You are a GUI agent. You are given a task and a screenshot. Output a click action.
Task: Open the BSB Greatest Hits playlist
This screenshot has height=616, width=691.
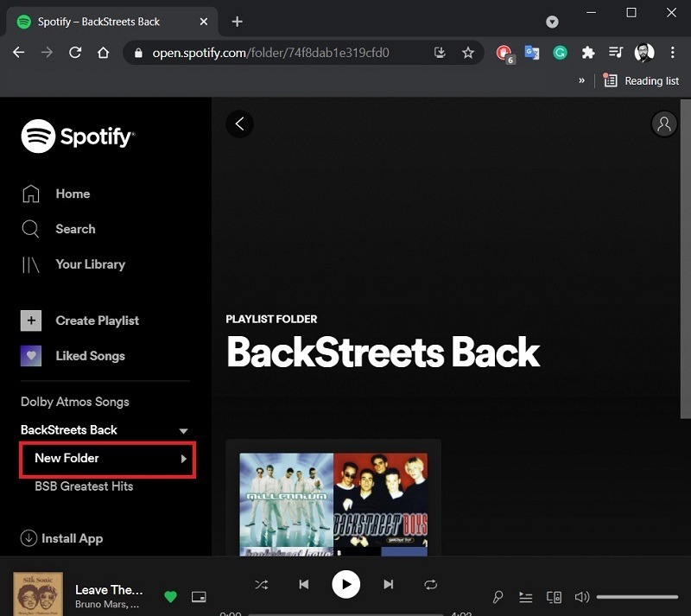(x=83, y=486)
